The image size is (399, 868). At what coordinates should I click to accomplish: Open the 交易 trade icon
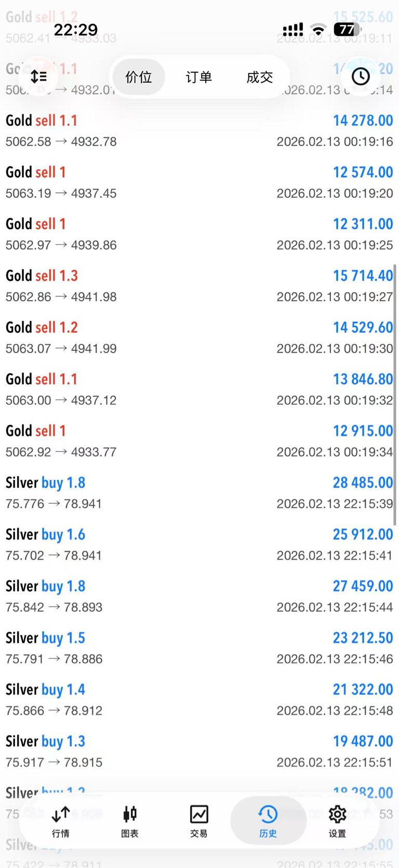pos(199,820)
